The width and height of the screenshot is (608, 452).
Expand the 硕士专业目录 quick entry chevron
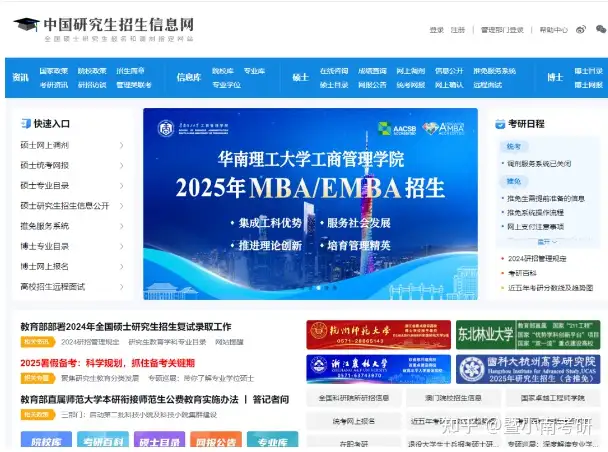coord(121,186)
